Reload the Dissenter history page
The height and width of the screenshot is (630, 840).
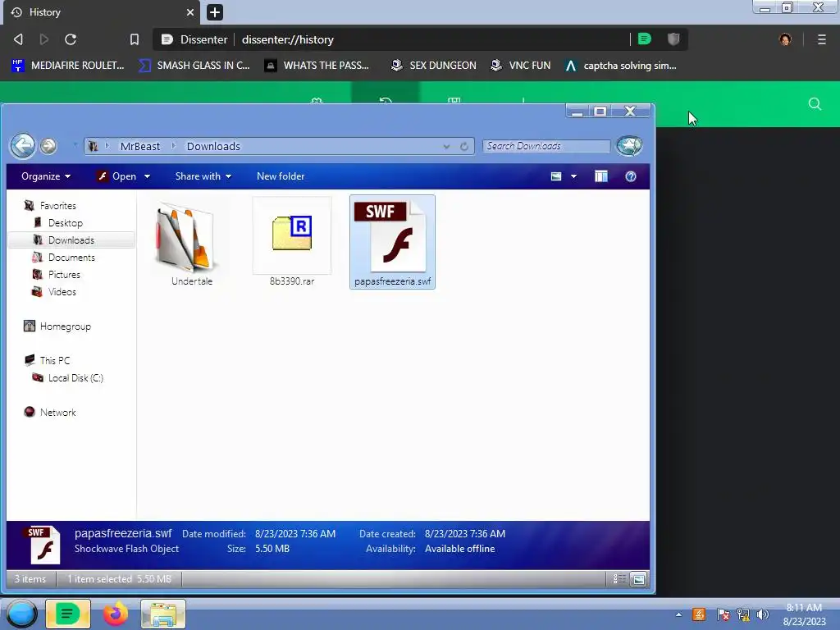pos(71,39)
